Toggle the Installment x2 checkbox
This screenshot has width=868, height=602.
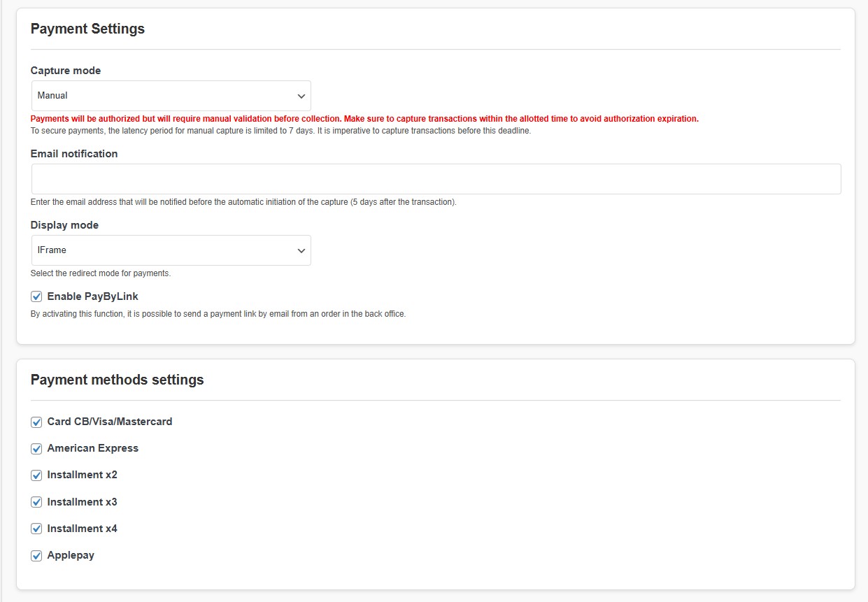coord(36,475)
